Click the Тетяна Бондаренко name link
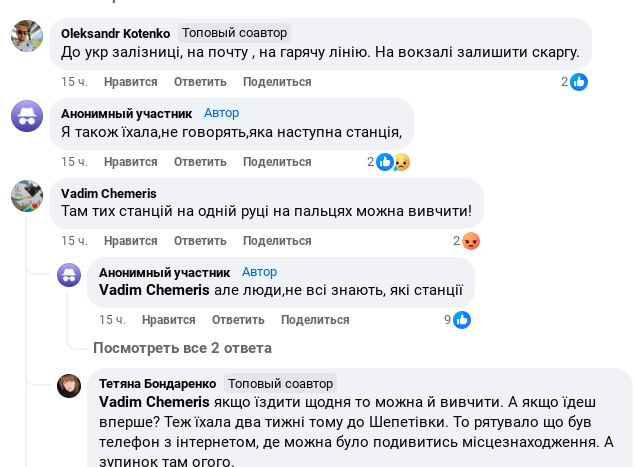Screen dimensions: 635x467 point(157,383)
